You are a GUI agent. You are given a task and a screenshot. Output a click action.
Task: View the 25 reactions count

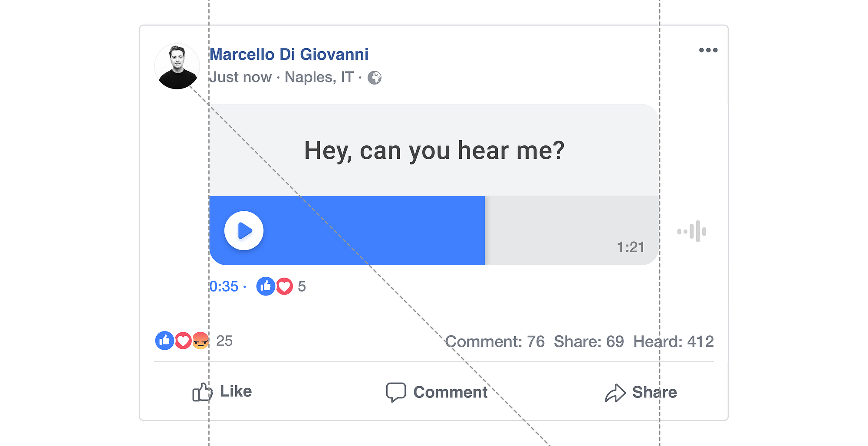click(225, 341)
